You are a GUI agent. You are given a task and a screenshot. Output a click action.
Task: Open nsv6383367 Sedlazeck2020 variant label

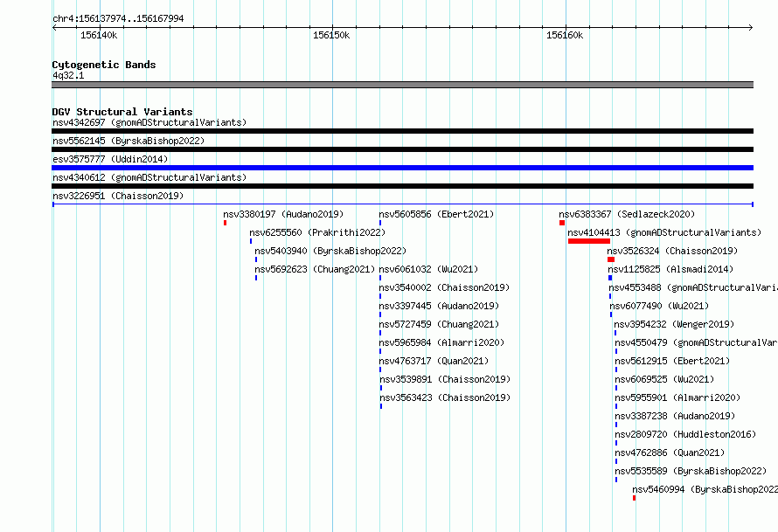[627, 214]
